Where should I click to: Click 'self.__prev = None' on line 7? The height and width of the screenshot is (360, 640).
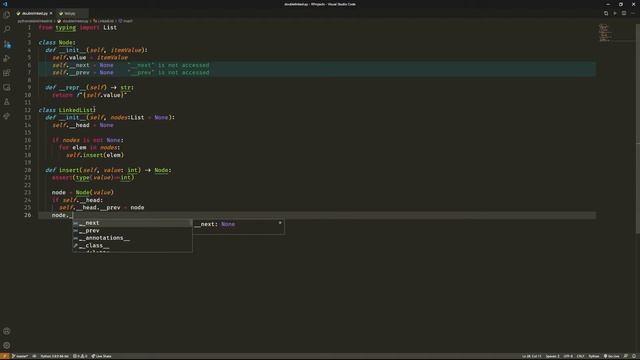pos(83,73)
